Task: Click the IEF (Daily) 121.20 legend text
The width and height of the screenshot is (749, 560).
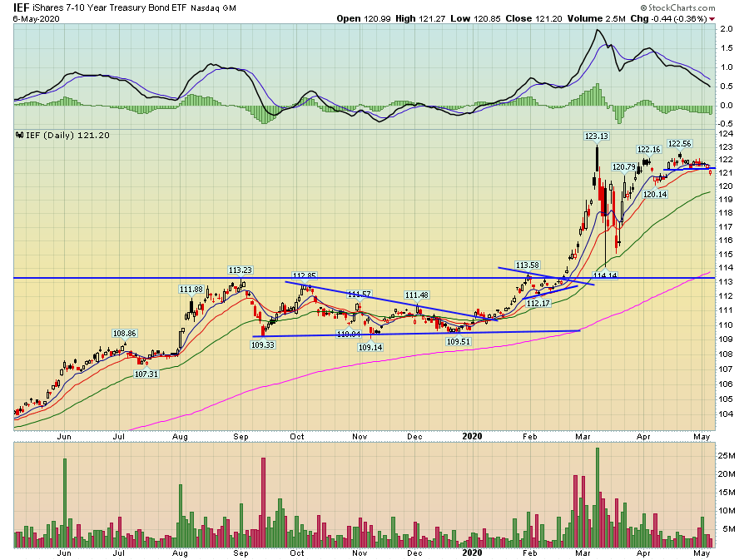Action: coord(68,135)
